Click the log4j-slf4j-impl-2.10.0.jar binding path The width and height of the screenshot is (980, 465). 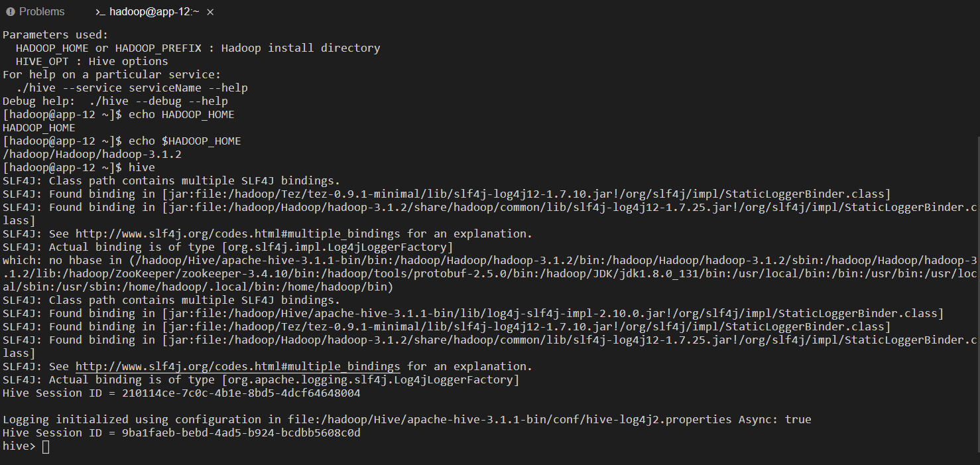[x=540, y=313]
